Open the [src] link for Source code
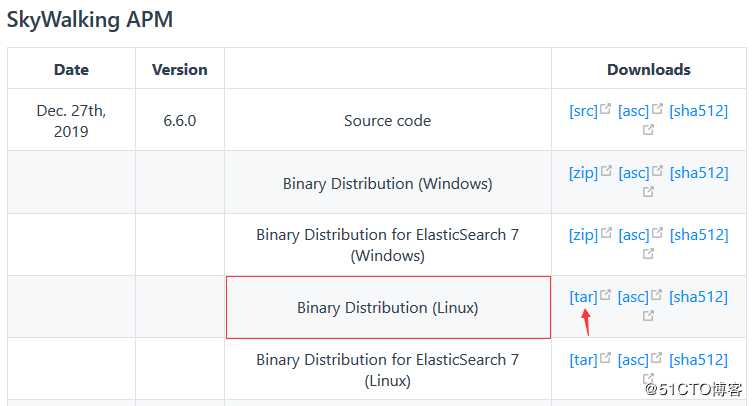 point(583,111)
